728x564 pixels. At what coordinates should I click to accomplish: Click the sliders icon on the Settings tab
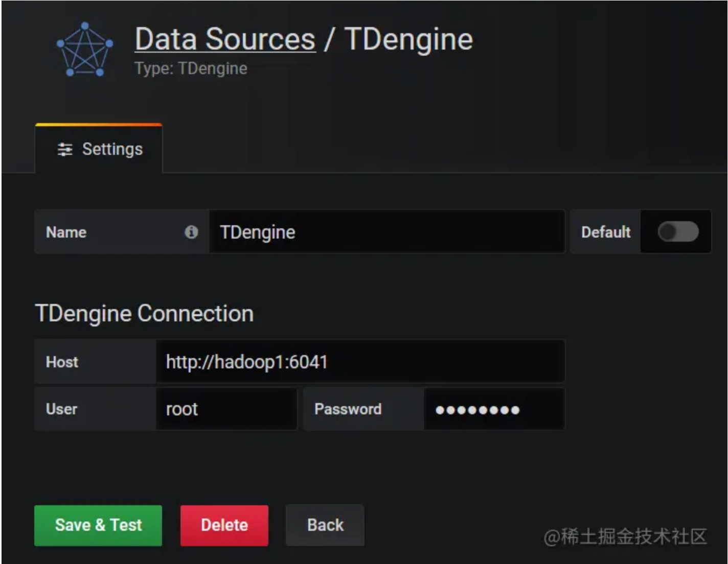click(x=64, y=149)
